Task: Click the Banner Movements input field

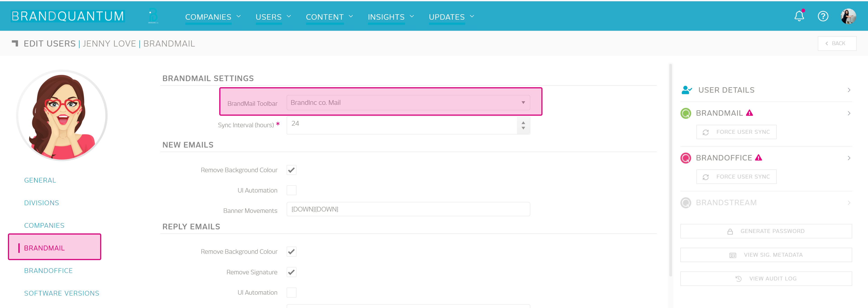Action: 408,209
